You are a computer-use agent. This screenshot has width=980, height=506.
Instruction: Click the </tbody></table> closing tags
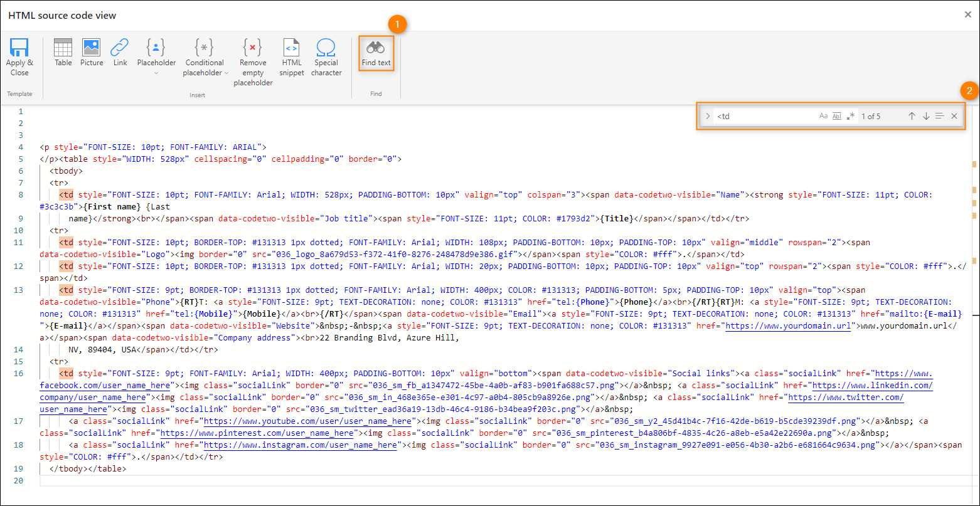coord(88,469)
